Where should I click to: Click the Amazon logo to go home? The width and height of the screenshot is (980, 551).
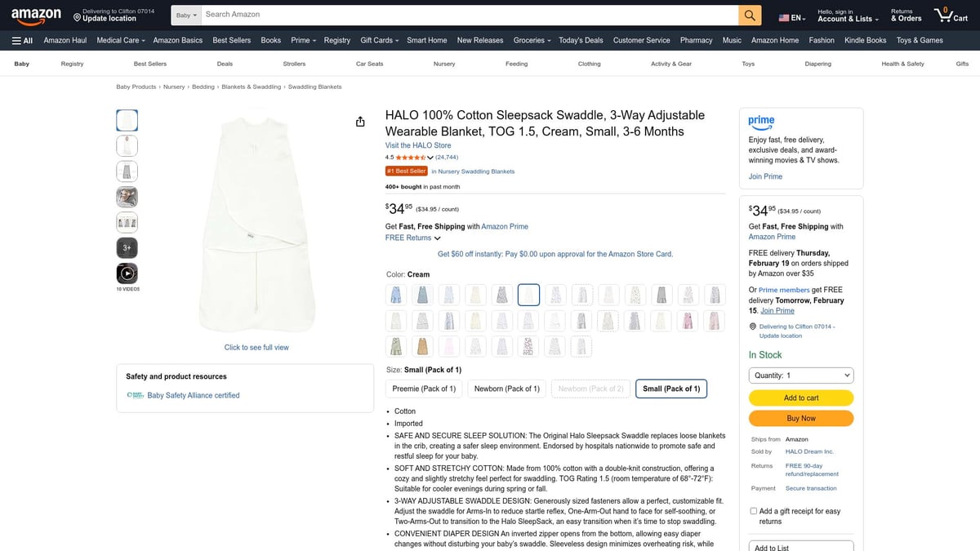[x=37, y=14]
